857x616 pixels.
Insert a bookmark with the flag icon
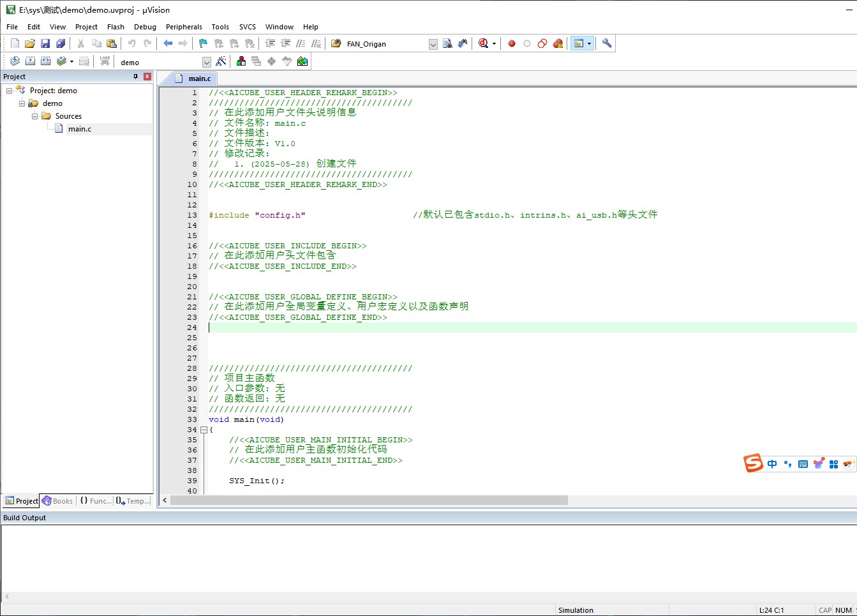(x=203, y=43)
